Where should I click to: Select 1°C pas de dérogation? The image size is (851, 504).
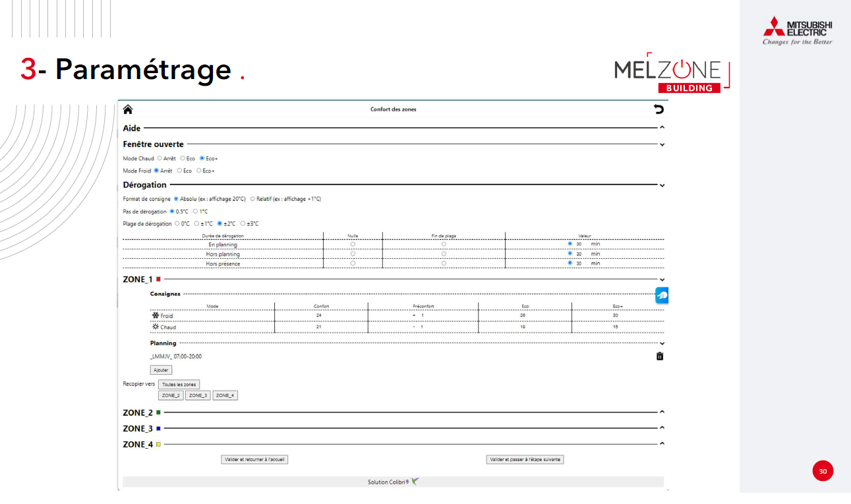point(195,211)
